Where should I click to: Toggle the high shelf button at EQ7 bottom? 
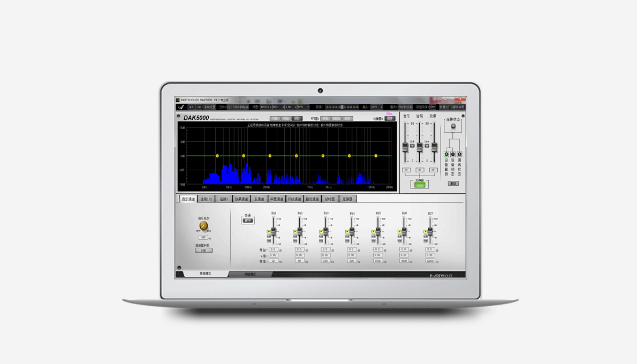[x=426, y=240]
